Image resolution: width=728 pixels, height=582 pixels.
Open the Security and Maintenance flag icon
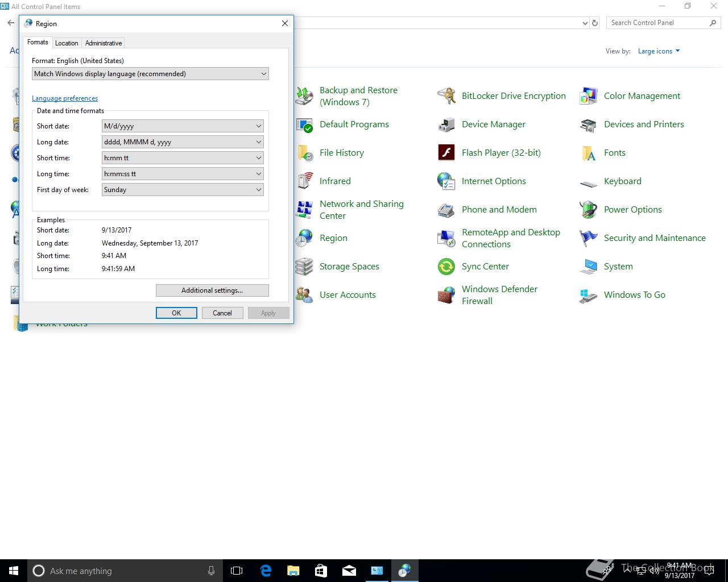(x=589, y=238)
